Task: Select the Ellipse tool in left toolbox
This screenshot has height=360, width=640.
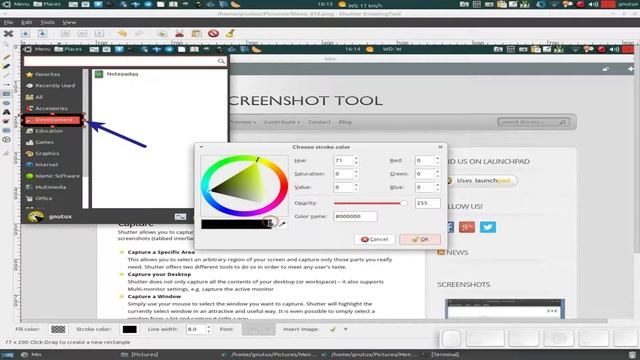Action: click(7, 103)
